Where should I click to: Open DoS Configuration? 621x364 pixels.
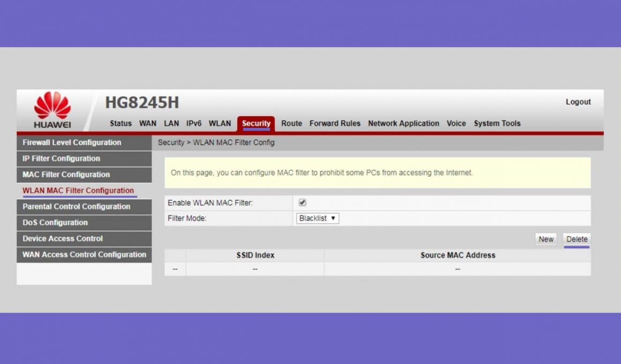coord(84,223)
